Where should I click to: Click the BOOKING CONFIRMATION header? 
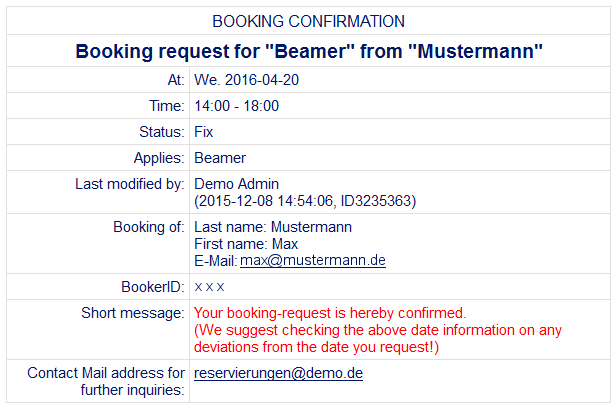click(308, 21)
